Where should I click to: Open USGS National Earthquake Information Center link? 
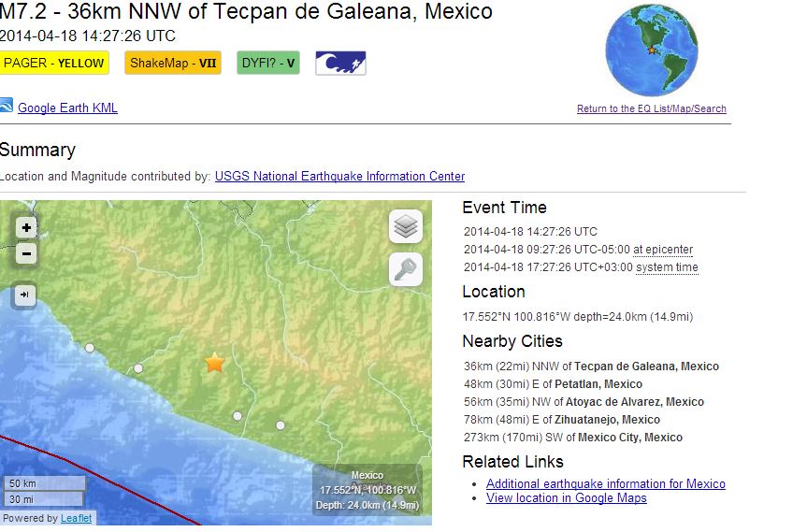[x=339, y=177]
